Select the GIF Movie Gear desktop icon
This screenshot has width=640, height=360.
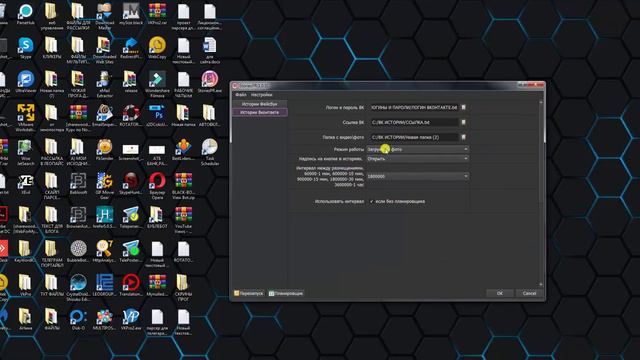click(x=104, y=186)
